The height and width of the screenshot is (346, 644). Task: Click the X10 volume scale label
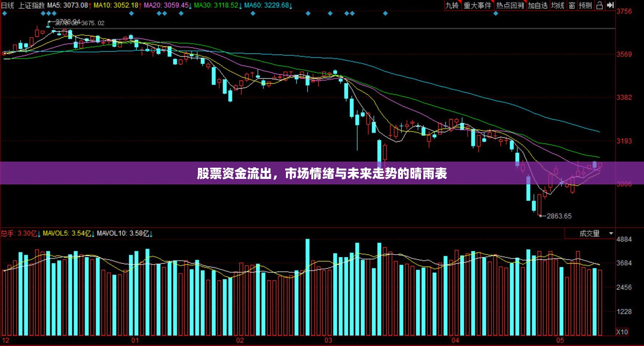pos(622,332)
